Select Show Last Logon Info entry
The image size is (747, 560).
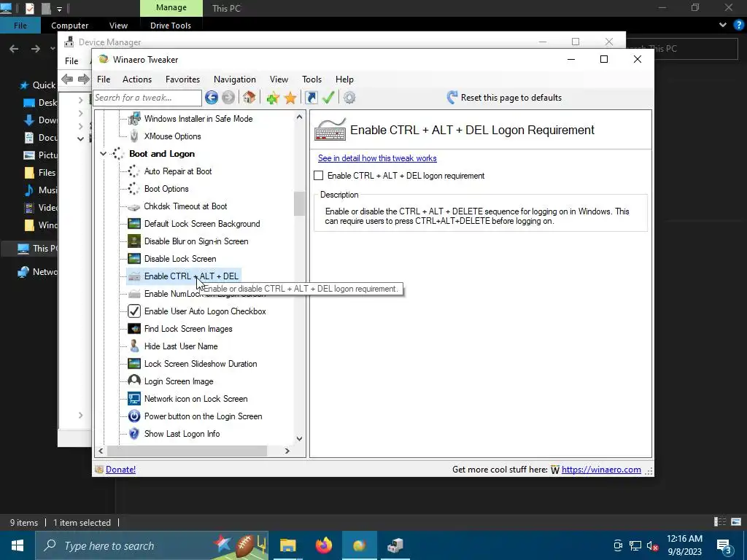click(x=182, y=434)
